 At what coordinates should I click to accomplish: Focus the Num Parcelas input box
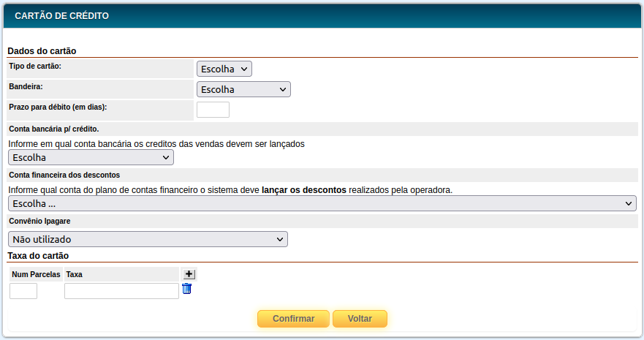click(23, 291)
